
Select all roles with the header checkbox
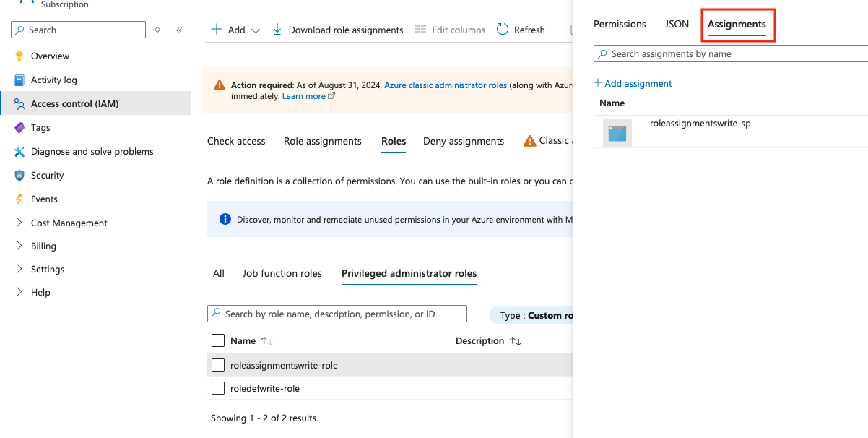pos(218,340)
